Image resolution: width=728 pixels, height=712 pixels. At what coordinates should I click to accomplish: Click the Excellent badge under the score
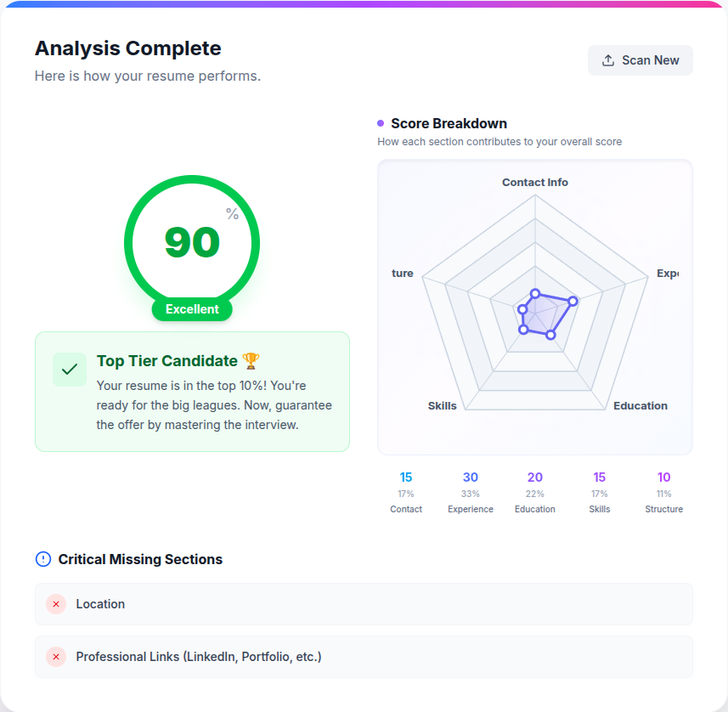(191, 309)
